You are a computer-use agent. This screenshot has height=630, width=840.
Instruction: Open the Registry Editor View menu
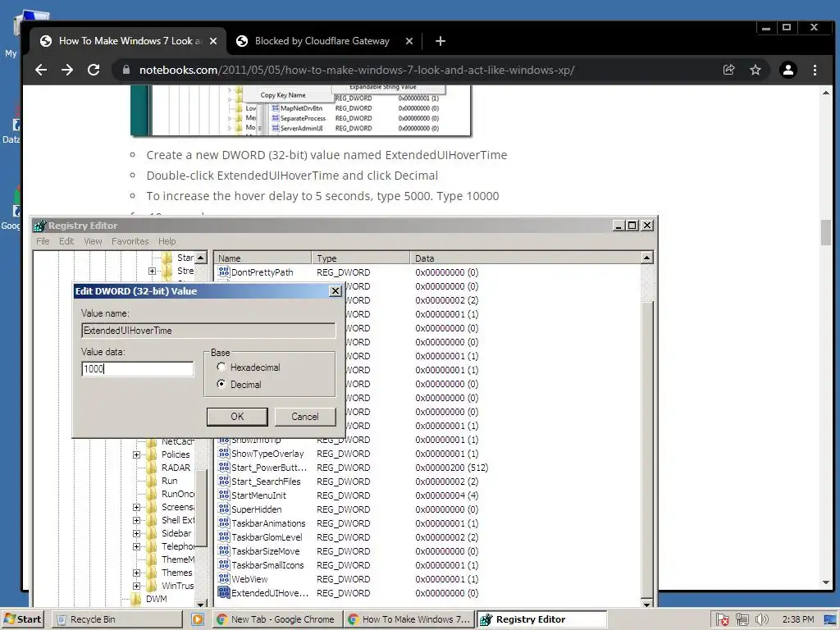coord(93,242)
